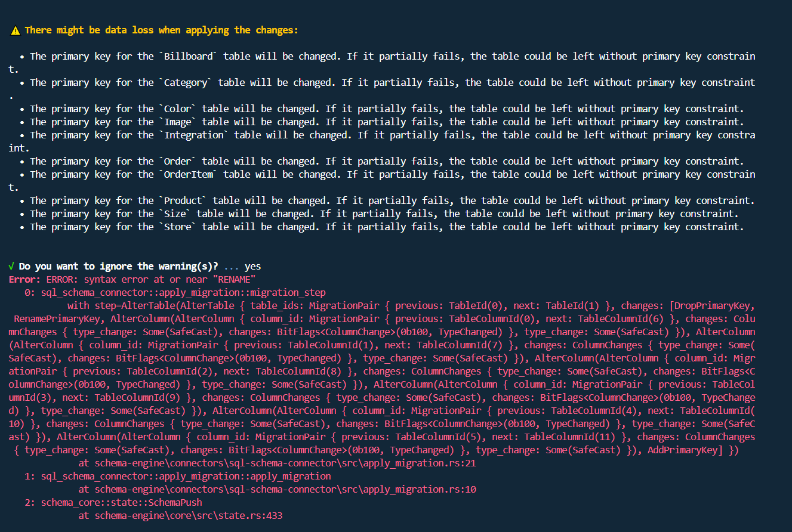Click the state.rs:433 file path
This screenshot has height=532, width=792.
coord(189,515)
